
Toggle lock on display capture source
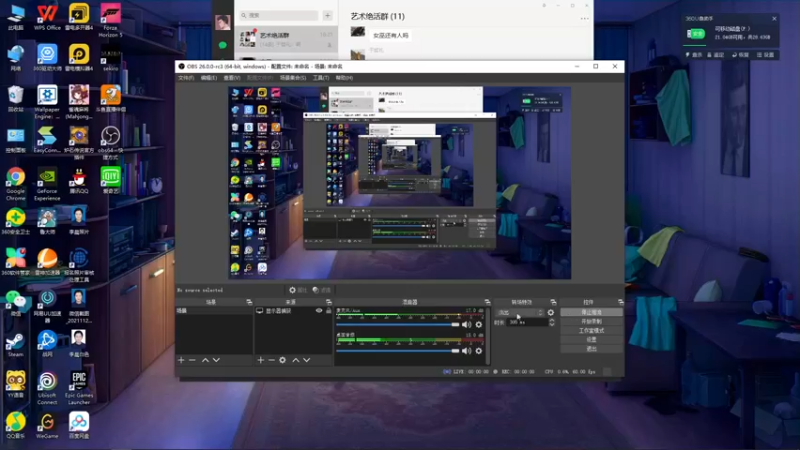329,311
